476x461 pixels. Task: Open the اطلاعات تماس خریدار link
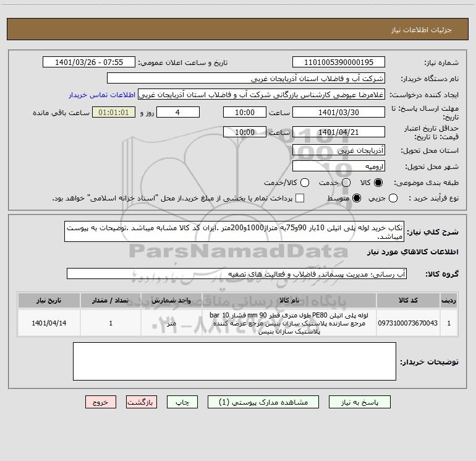coord(102,95)
